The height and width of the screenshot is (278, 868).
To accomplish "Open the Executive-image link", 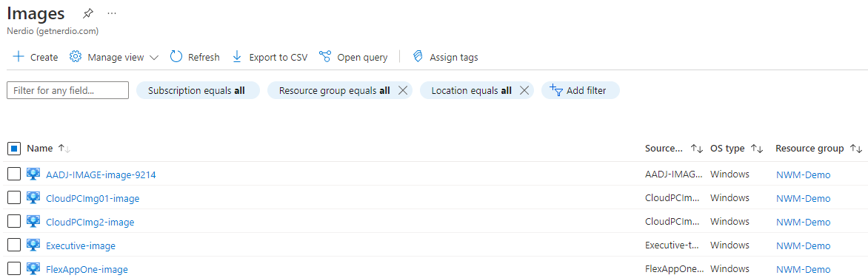I will click(x=81, y=246).
